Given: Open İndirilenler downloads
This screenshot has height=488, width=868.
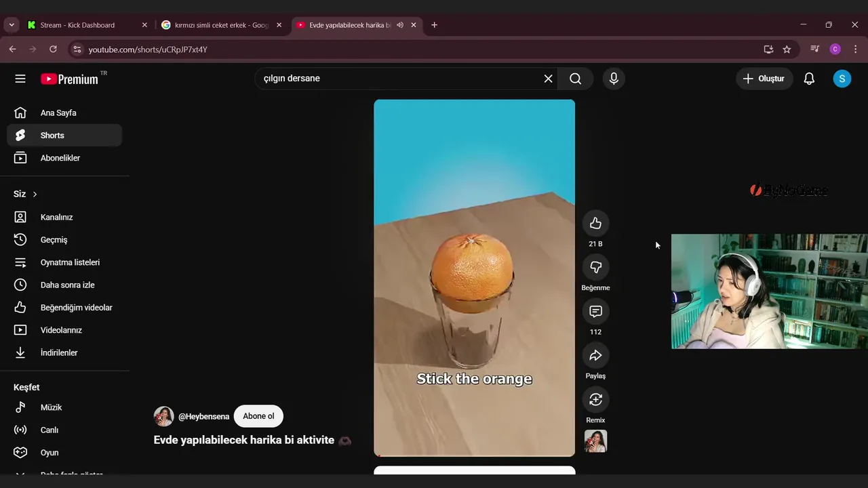Looking at the screenshot, I should (x=64, y=353).
